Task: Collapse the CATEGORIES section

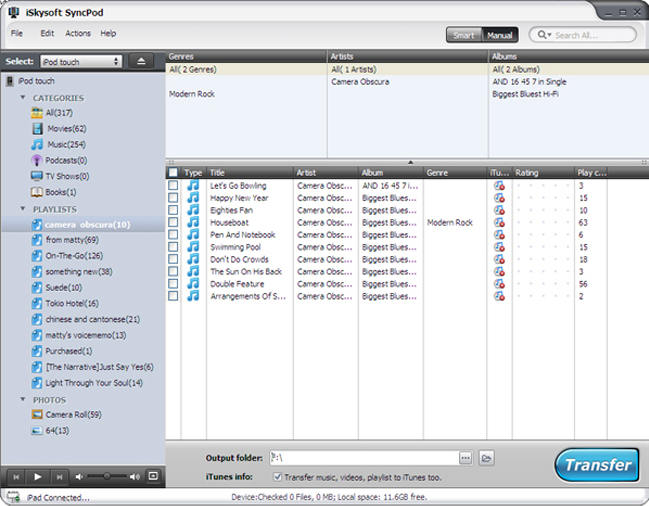Action: pos(23,98)
